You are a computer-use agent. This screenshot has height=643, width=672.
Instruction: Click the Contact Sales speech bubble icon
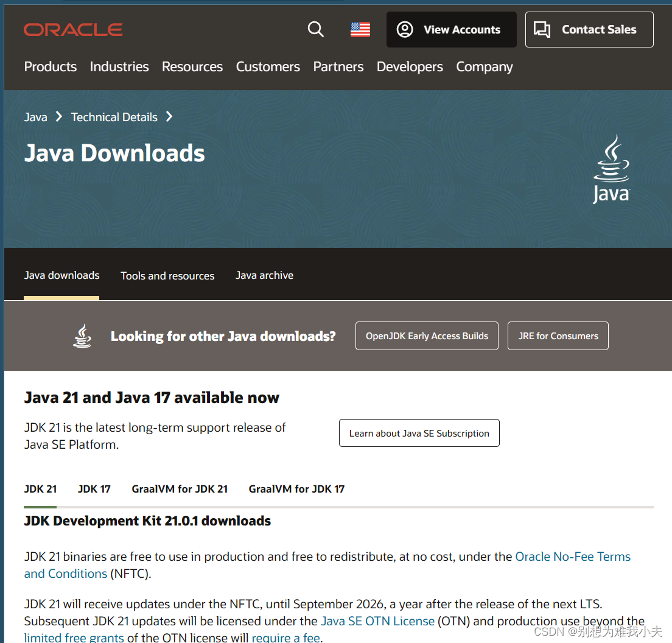click(542, 29)
